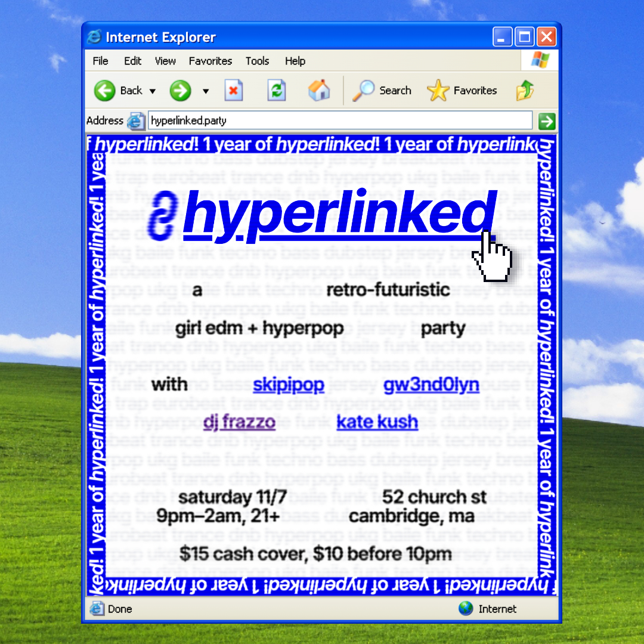The height and width of the screenshot is (644, 644).
Task: Click the 'girl edm + hyperpop' text
Action: click(x=259, y=329)
